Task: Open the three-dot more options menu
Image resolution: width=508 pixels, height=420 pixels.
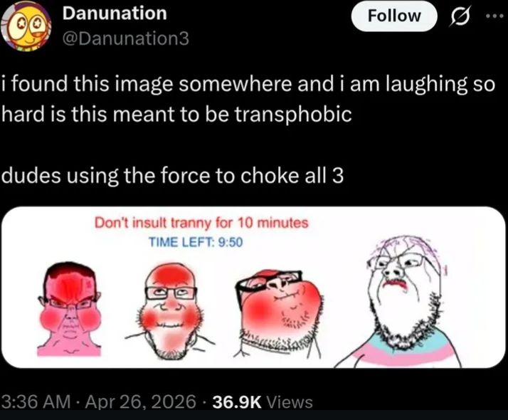Action: (494, 16)
